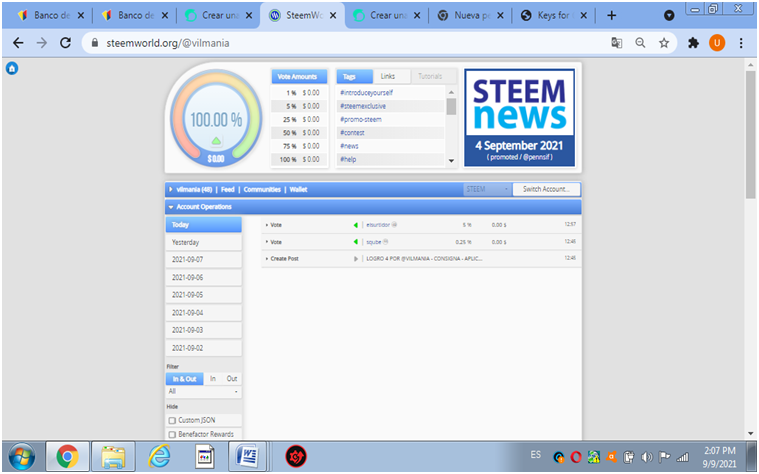Click the voting power gauge

216,119
